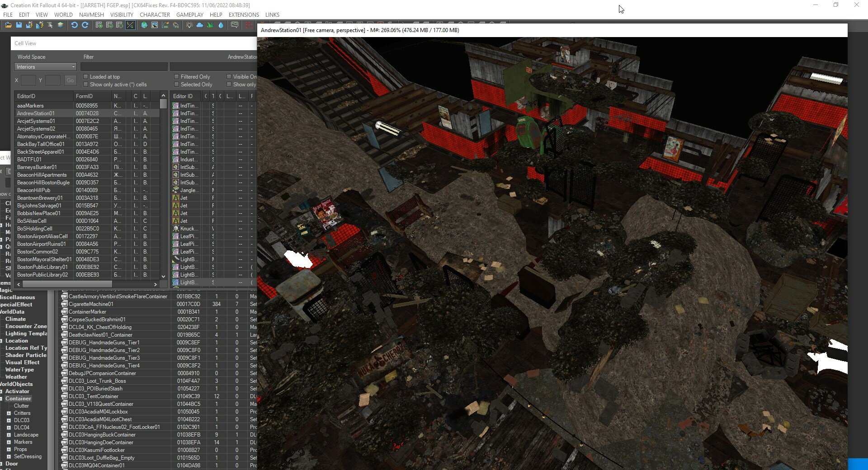Image resolution: width=868 pixels, height=470 pixels.
Task: Click the open plugin folder toolbar icon
Action: coord(8,25)
